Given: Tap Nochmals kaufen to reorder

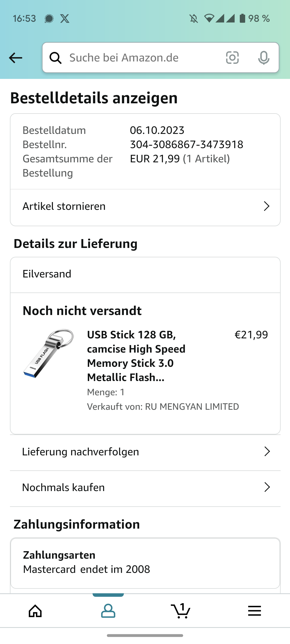Looking at the screenshot, I should point(63,487).
